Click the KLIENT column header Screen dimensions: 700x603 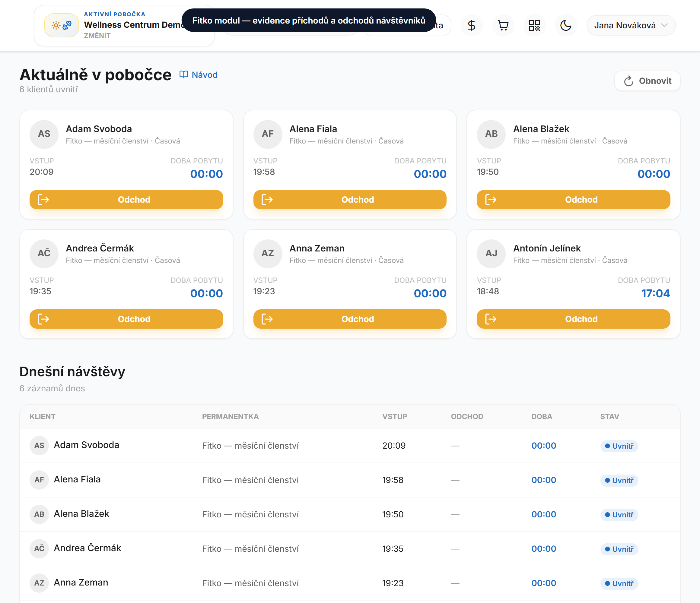coord(43,417)
